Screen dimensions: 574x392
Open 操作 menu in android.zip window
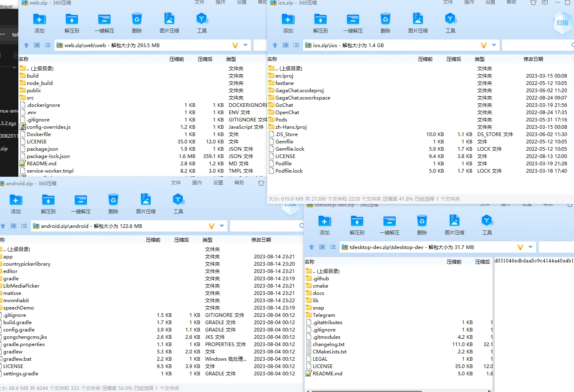(197, 183)
